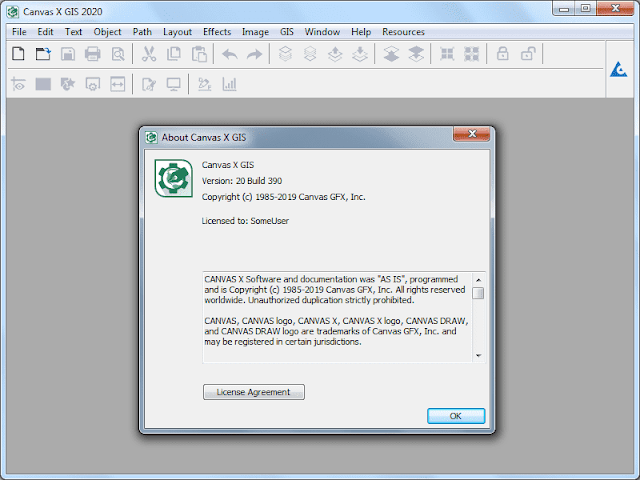Screen dimensions: 640x480
Task: Click the Copyright 1985-2019 Canvas GFX line
Action: (284, 197)
